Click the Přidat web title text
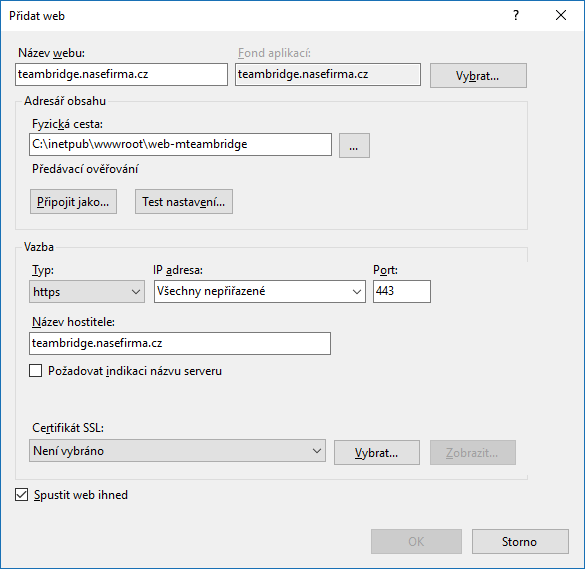 click(37, 16)
